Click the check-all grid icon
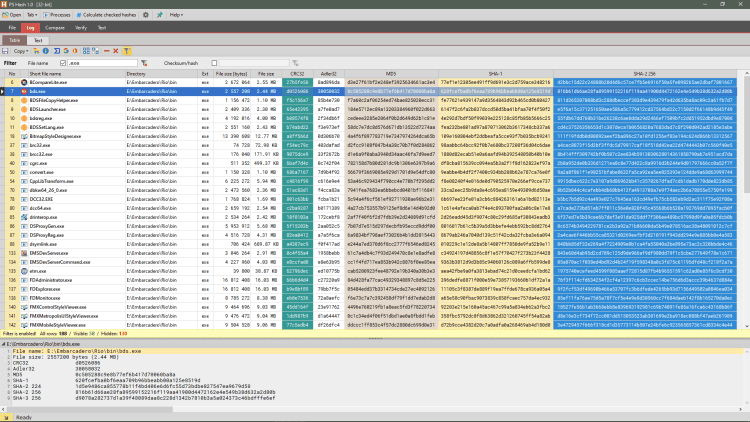Image resolution: width=750 pixels, height=422 pixels. click(86, 51)
